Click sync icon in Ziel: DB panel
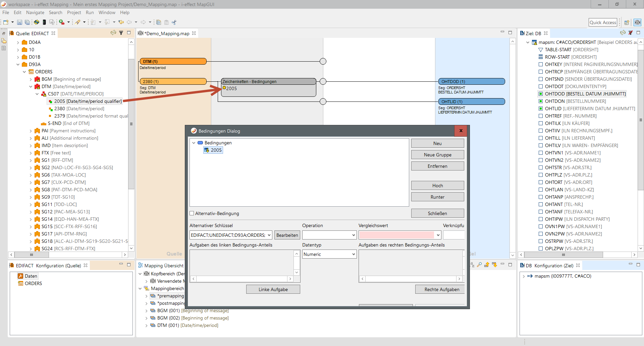 (x=623, y=33)
